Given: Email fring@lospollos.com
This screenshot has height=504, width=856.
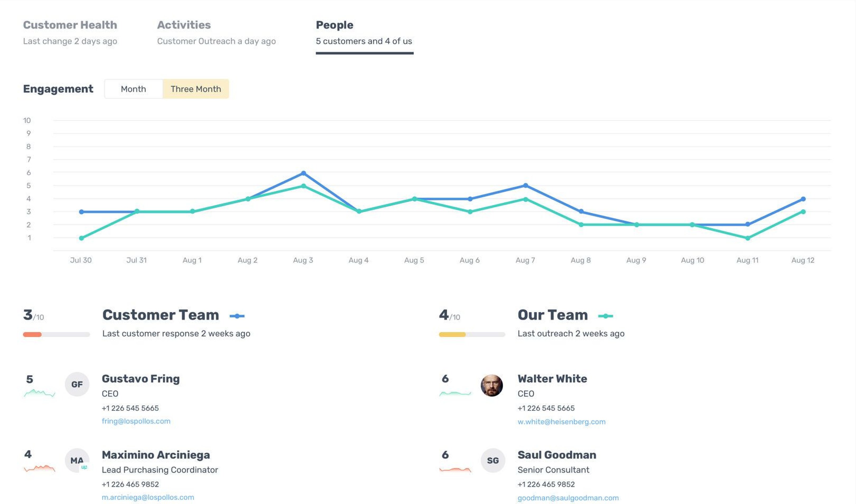Looking at the screenshot, I should pos(136,421).
